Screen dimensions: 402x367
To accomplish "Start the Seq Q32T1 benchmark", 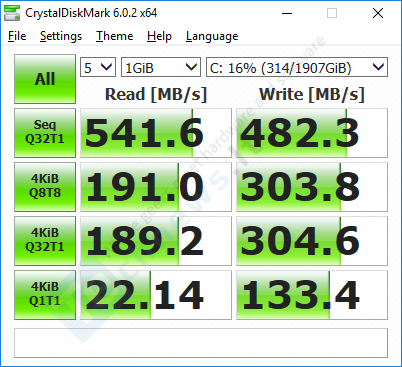I will click(x=45, y=133).
